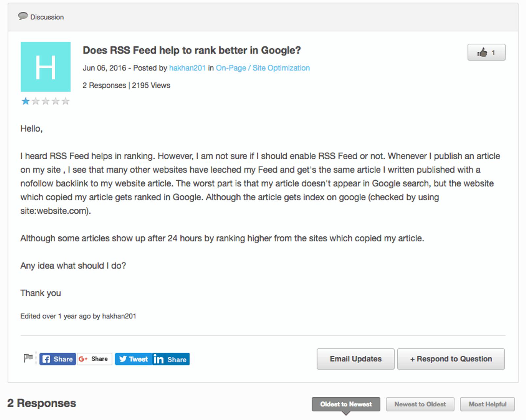
Task: Click hakhan201's avatar image
Action: (x=46, y=67)
